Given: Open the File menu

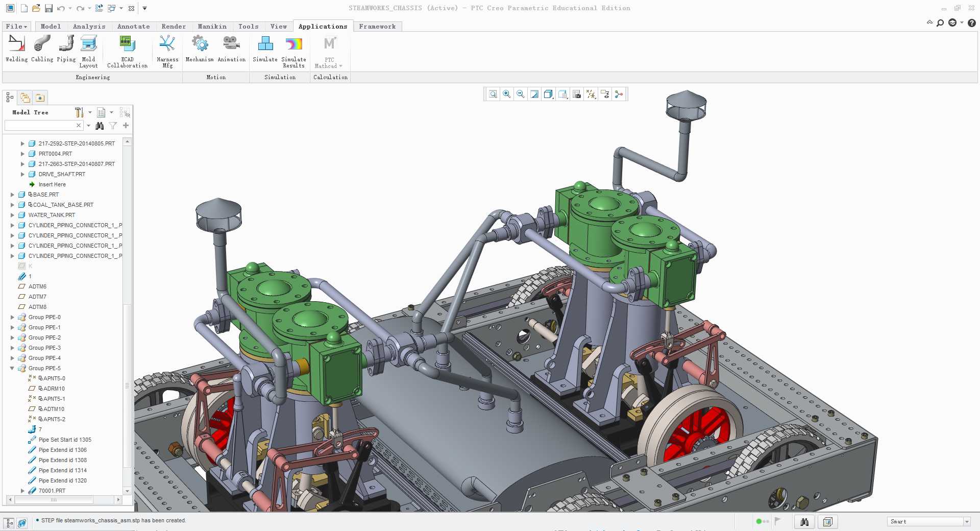Looking at the screenshot, I should click(16, 27).
